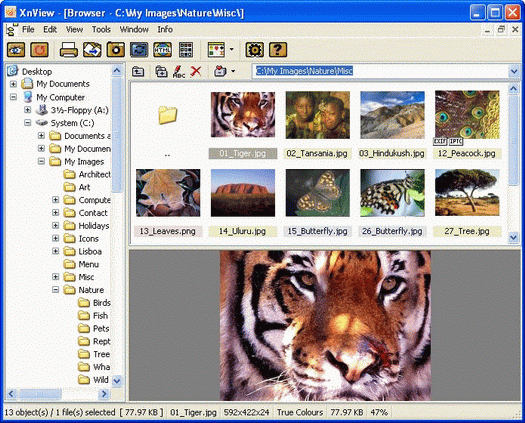Viewport: 525px width, 423px height.
Task: Collapse the Nature folder node
Action: tap(56, 290)
